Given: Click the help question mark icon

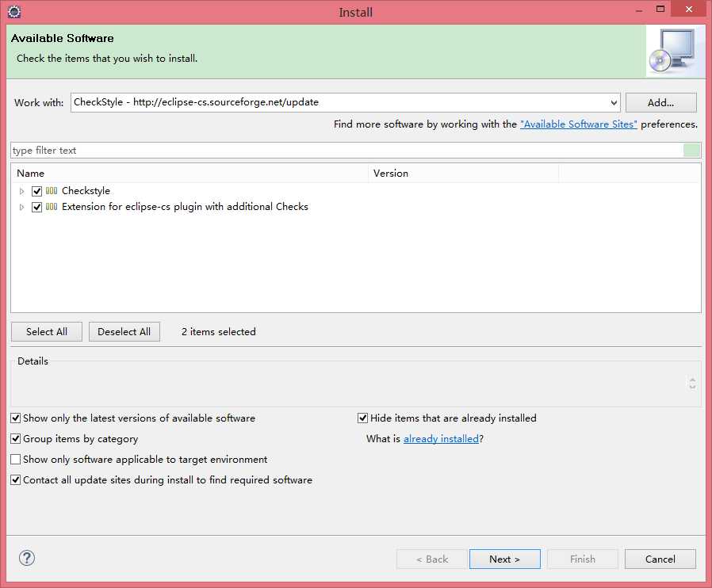Looking at the screenshot, I should [27, 558].
